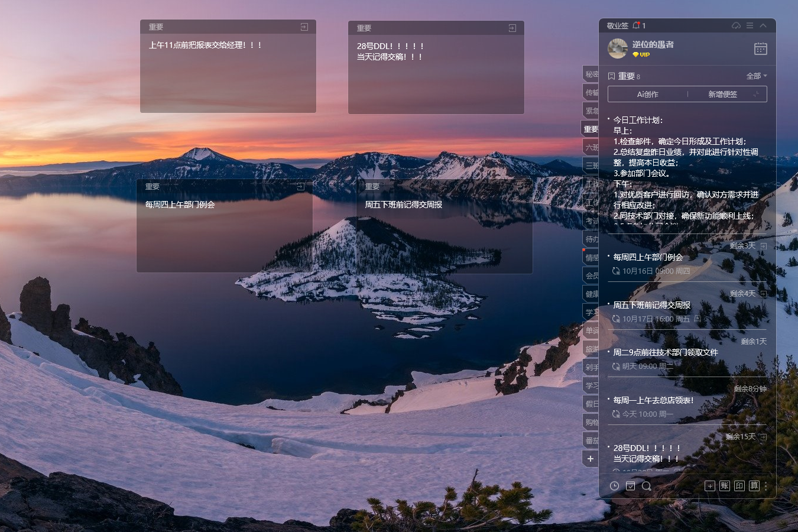Open the completed-tasks checkbox icon at bottom
798x532 pixels.
(631, 486)
